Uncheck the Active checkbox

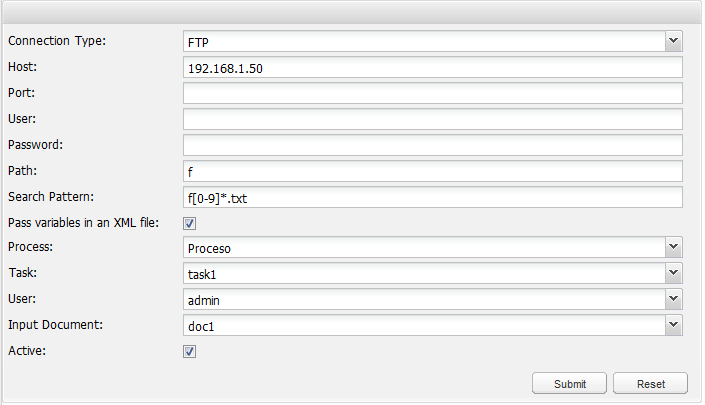coord(189,352)
